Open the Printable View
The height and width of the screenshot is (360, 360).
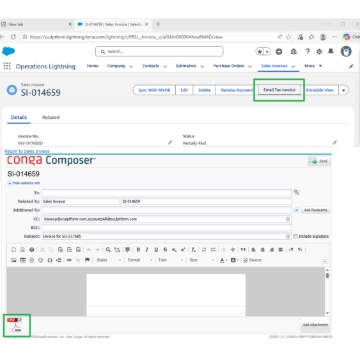coord(320,90)
